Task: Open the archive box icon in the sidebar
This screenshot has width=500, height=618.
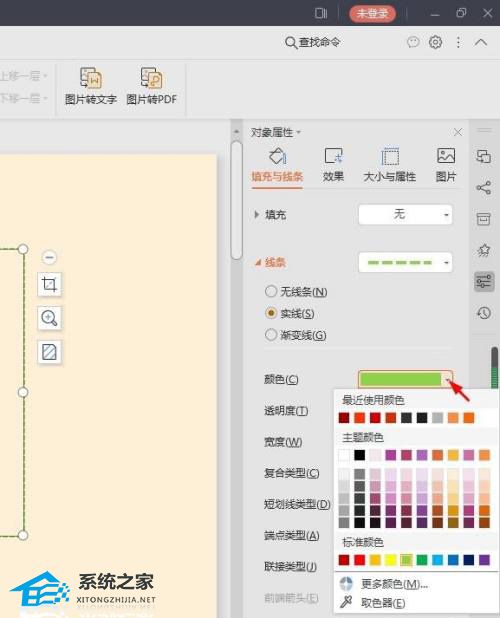Action: [484, 219]
